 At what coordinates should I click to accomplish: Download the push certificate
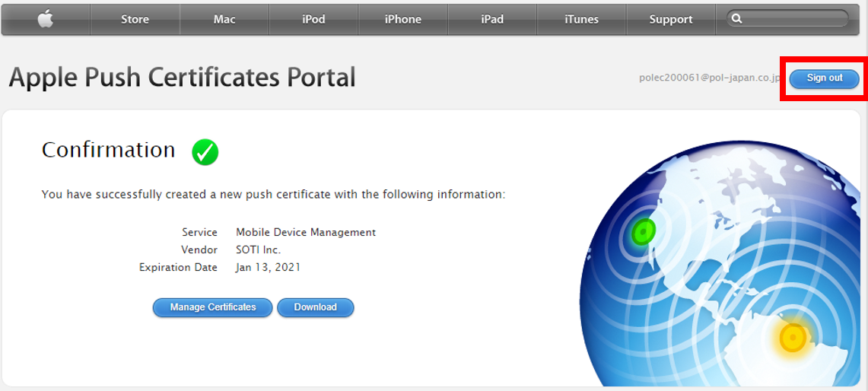(x=316, y=307)
